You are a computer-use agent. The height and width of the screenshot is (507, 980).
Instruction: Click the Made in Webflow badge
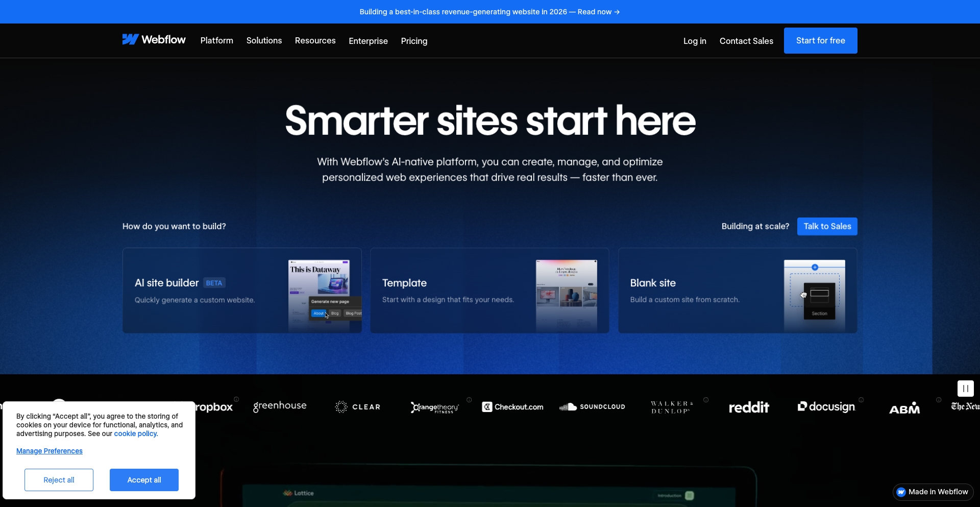click(x=933, y=492)
